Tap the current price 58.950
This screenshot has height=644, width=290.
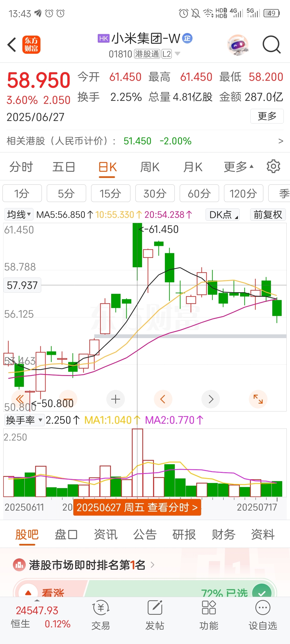39,80
